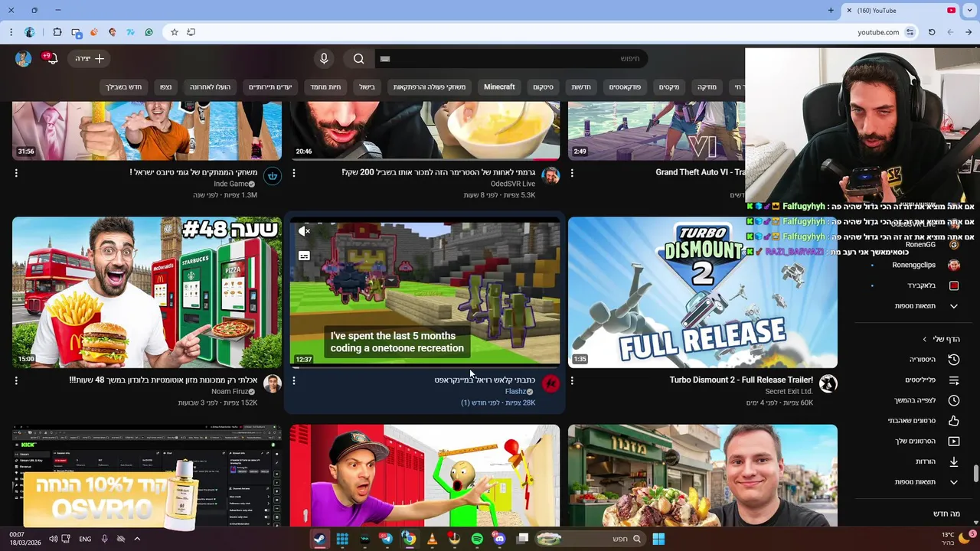Open the YouTube account avatar menu
The image size is (980, 551).
click(23, 59)
